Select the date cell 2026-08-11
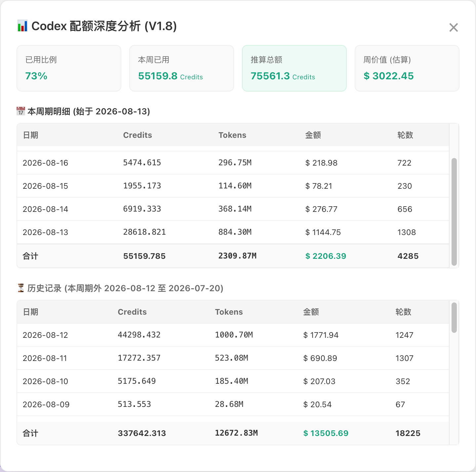476x472 pixels. 45,358
